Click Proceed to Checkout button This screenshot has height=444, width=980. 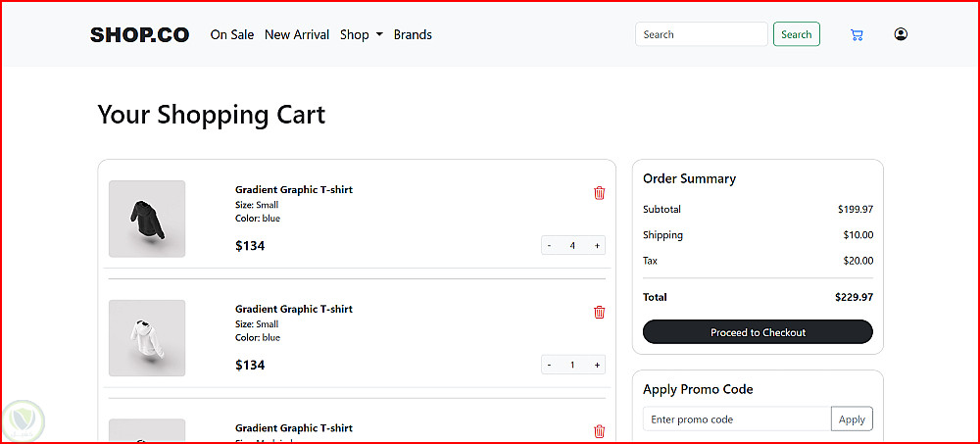[758, 332]
